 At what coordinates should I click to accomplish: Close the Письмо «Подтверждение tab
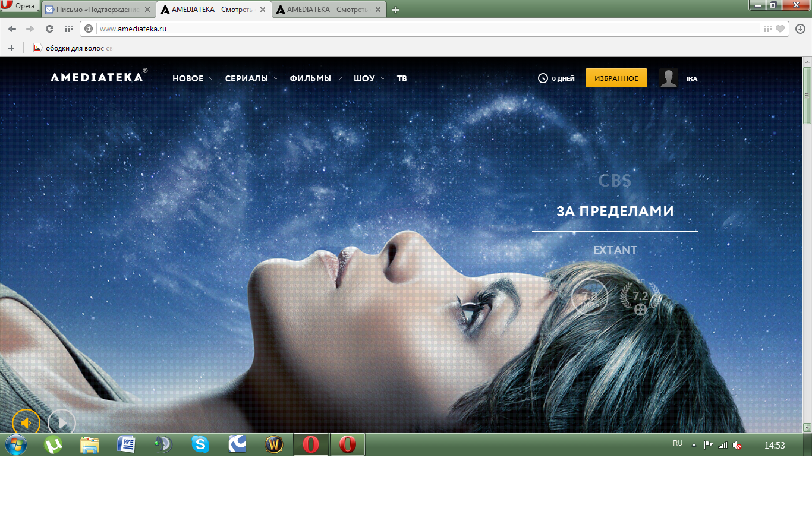coord(147,10)
